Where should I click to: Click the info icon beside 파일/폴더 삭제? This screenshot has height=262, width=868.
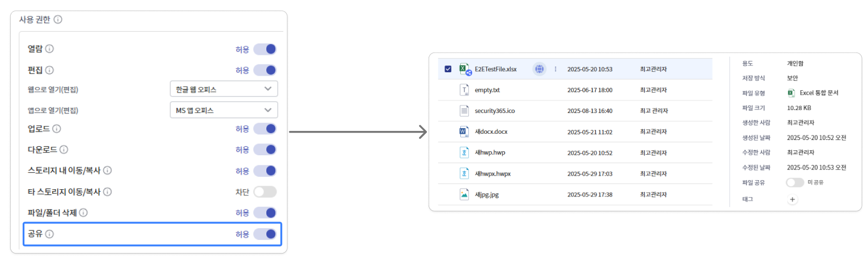click(83, 213)
